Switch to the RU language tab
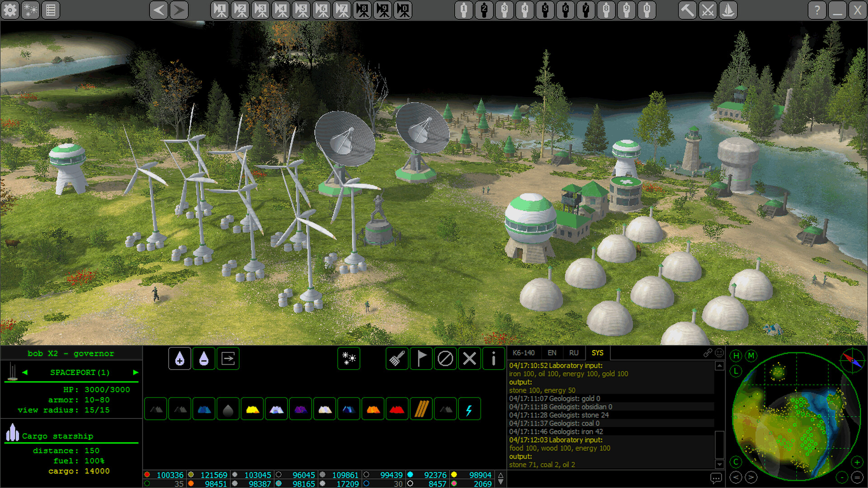 (x=574, y=353)
